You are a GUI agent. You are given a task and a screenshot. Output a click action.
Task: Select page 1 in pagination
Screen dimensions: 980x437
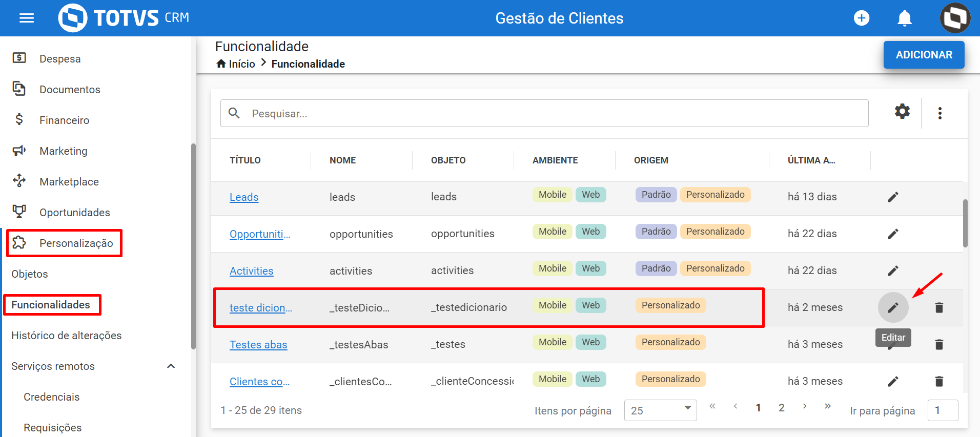pyautogui.click(x=759, y=408)
